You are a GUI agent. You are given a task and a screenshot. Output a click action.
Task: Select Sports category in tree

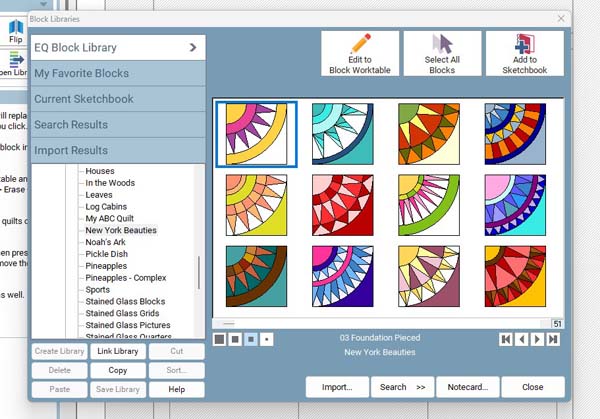(98, 290)
